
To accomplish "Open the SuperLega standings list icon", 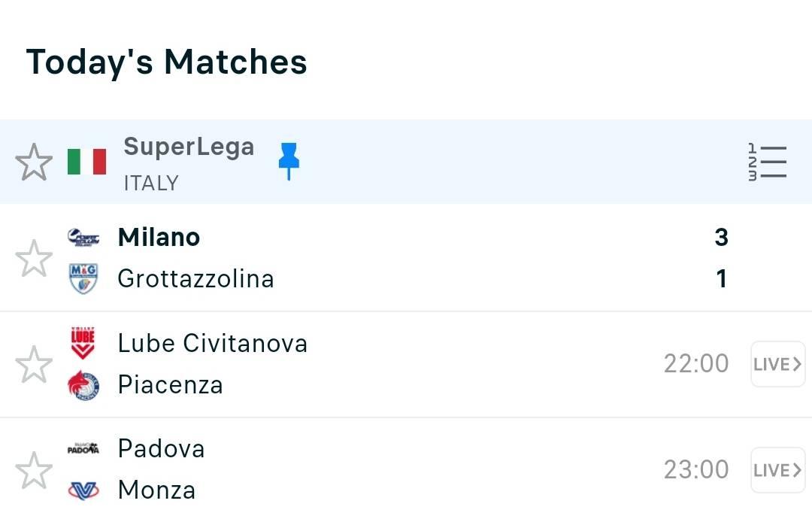I will click(x=768, y=162).
